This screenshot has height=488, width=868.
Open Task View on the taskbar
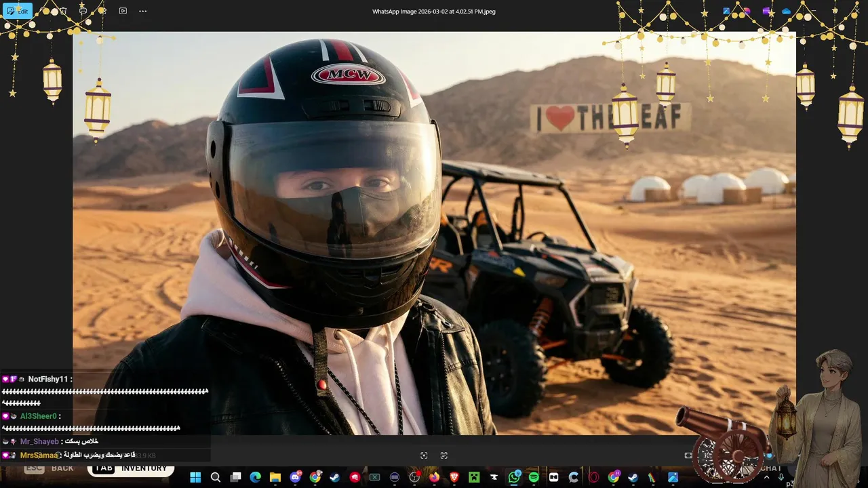235,477
